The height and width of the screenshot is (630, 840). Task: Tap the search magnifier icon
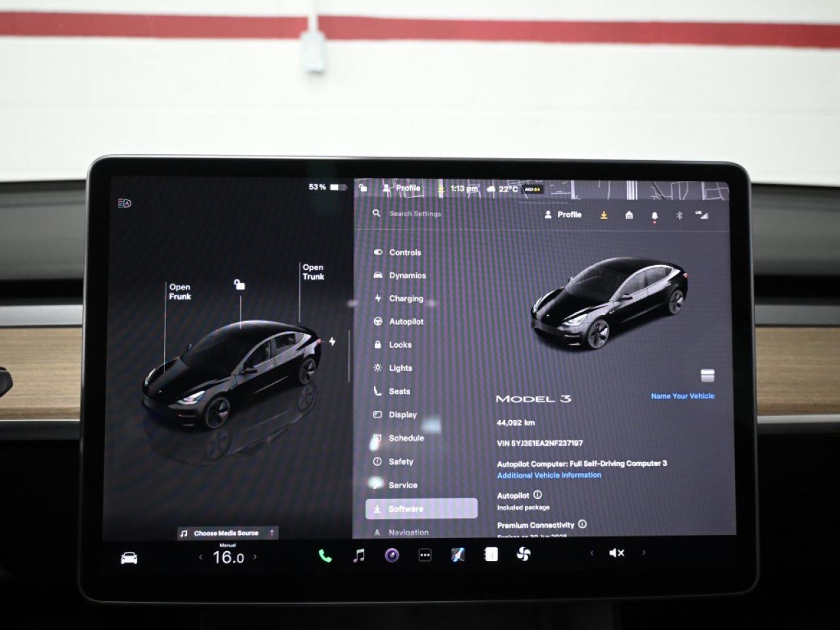pos(377,213)
